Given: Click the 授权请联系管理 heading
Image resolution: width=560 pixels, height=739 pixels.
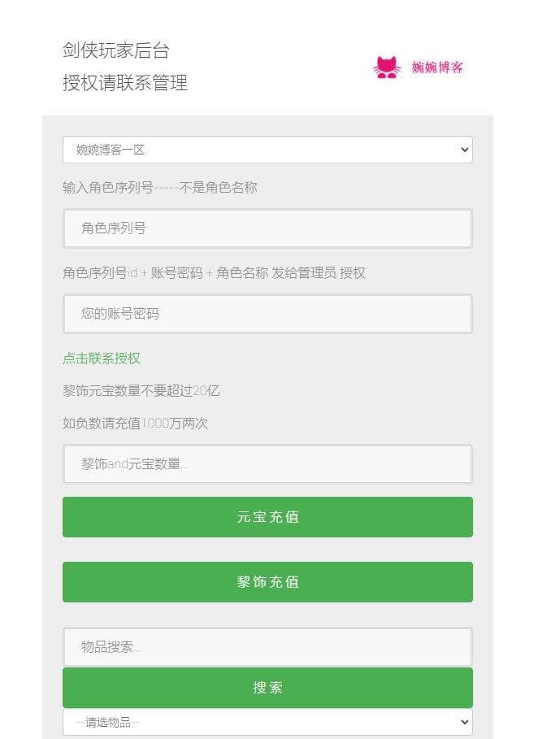Looking at the screenshot, I should click(x=124, y=83).
